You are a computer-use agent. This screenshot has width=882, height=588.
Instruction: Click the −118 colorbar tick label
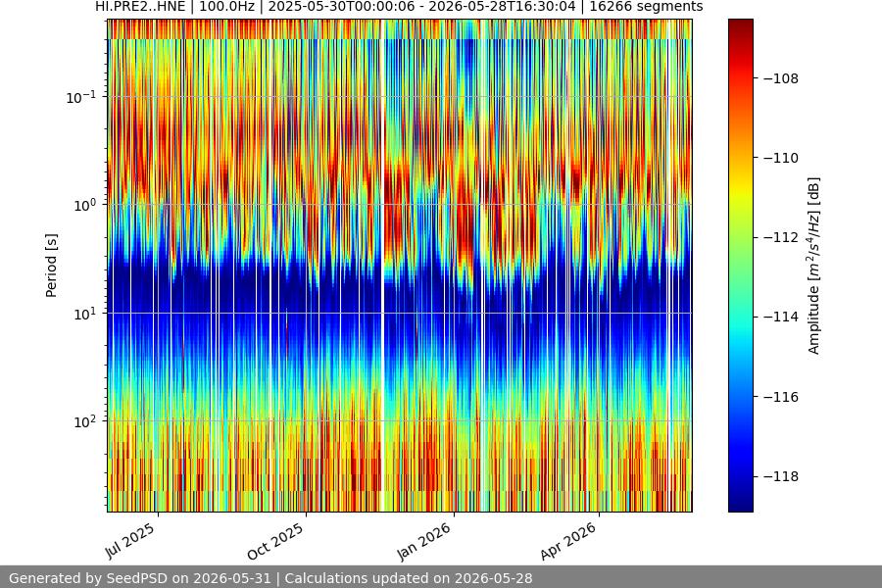781,476
